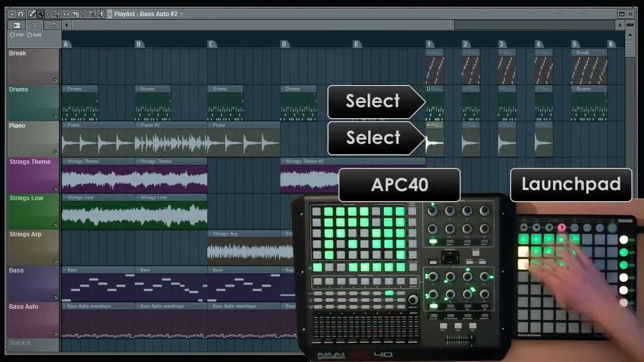Select the Zoom magnifier tool
The image size is (644, 362).
click(x=92, y=14)
